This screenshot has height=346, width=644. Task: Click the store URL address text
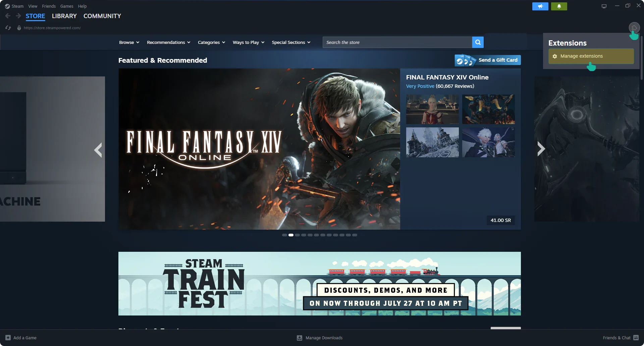[52, 28]
